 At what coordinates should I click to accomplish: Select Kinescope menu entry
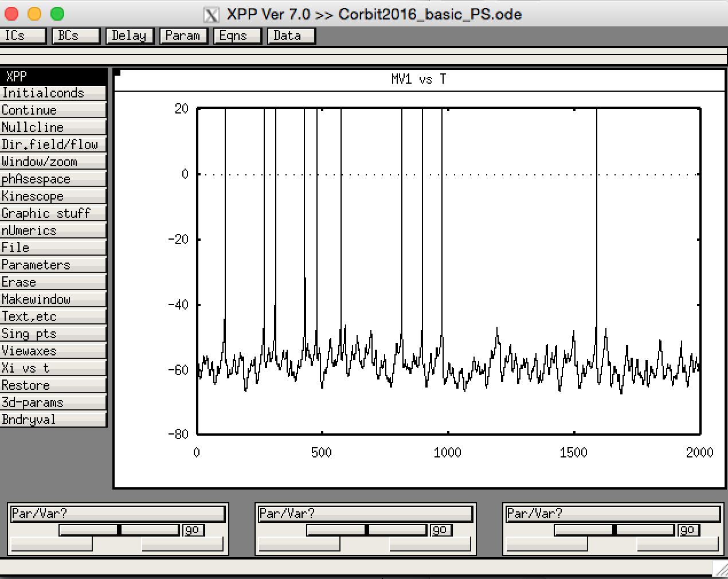click(53, 196)
